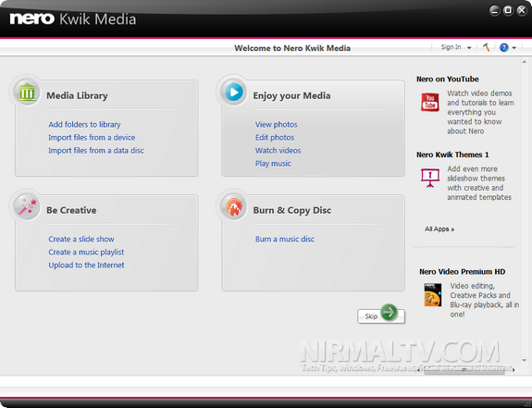Viewport: 532px width, 408px height.
Task: Select Import files from a data disc
Action: click(96, 150)
